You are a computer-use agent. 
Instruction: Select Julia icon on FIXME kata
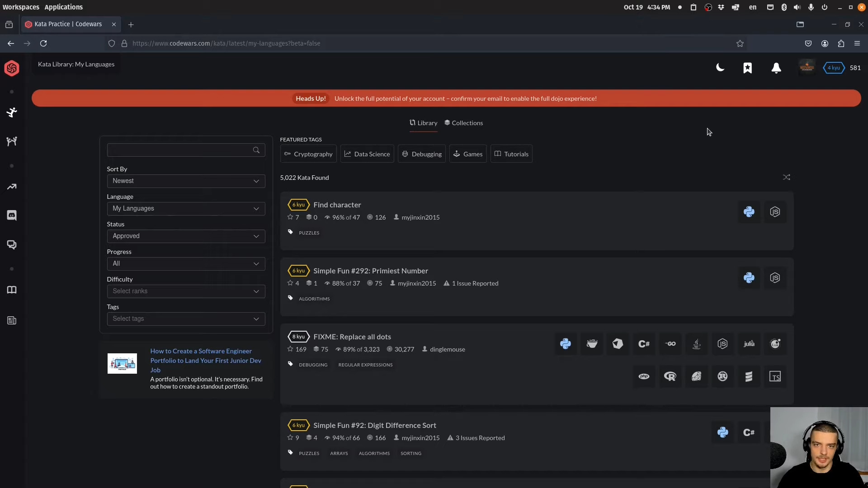(749, 344)
